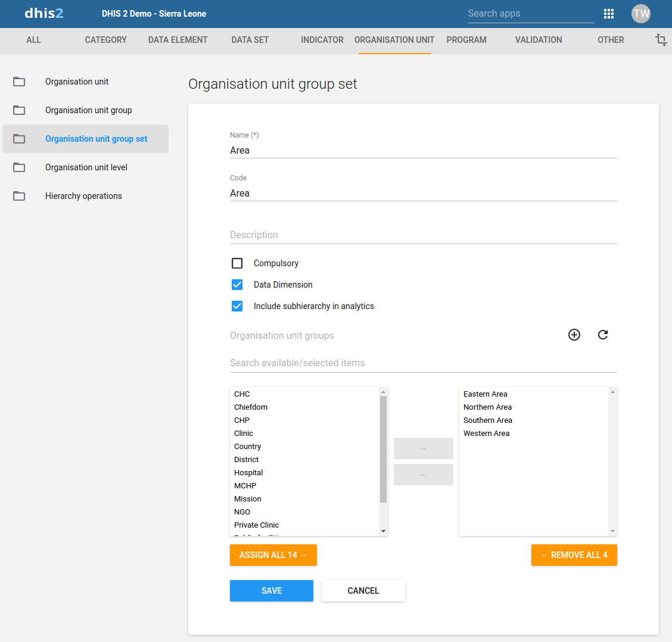
Task: Uncheck the Data Dimension checkbox
Action: 237,285
